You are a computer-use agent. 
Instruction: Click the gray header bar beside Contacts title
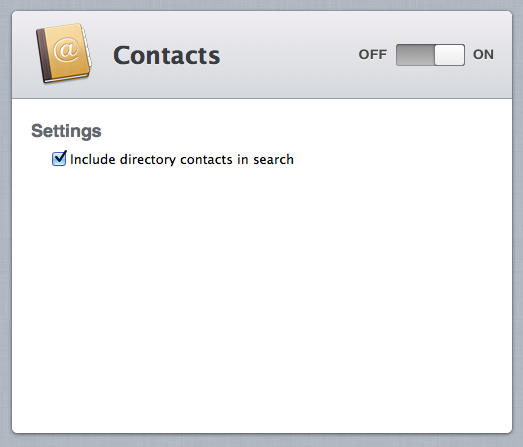click(287, 55)
